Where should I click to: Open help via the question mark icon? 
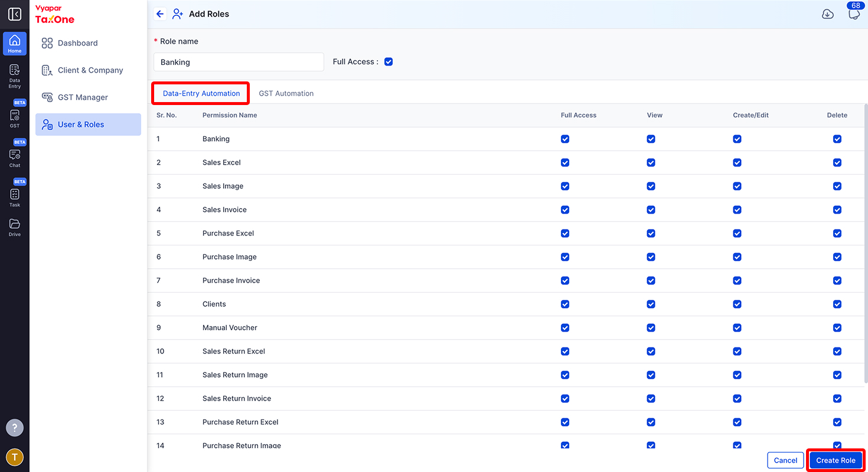15,428
